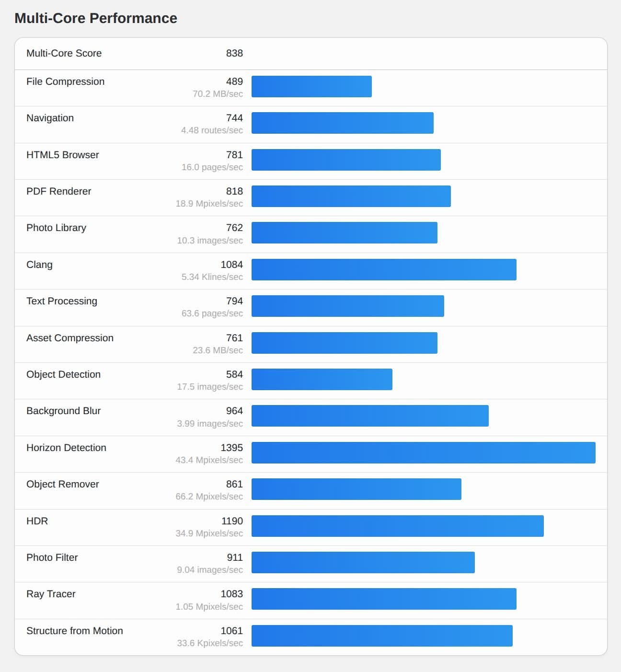The height and width of the screenshot is (672, 621).
Task: Click the Multi-Core Performance heading
Action: click(96, 18)
